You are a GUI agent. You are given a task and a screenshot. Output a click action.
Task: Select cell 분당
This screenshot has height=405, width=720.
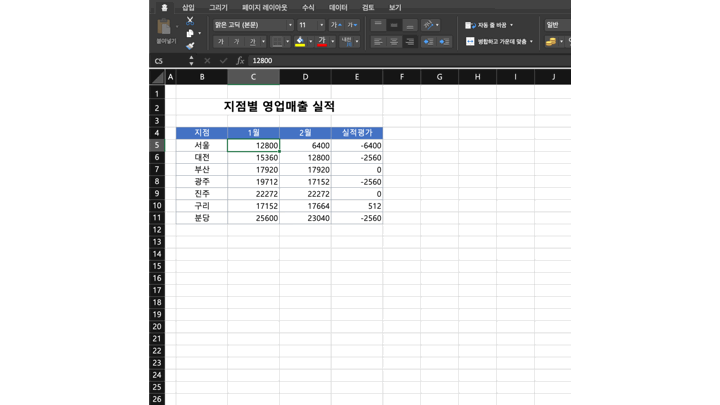[x=202, y=218]
